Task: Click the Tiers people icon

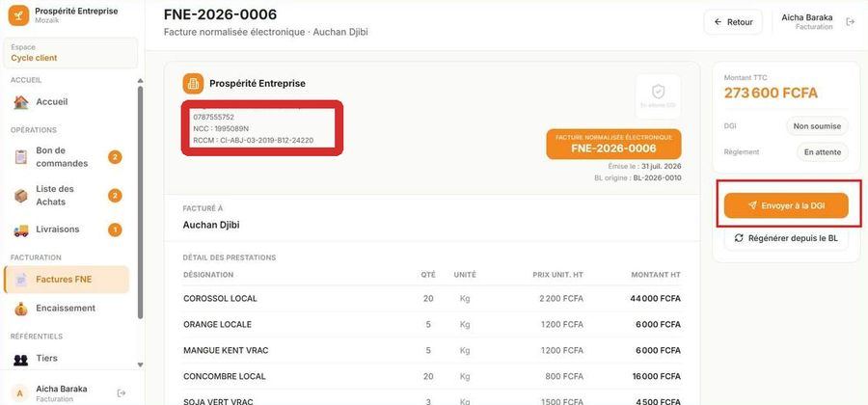Action: (21, 359)
